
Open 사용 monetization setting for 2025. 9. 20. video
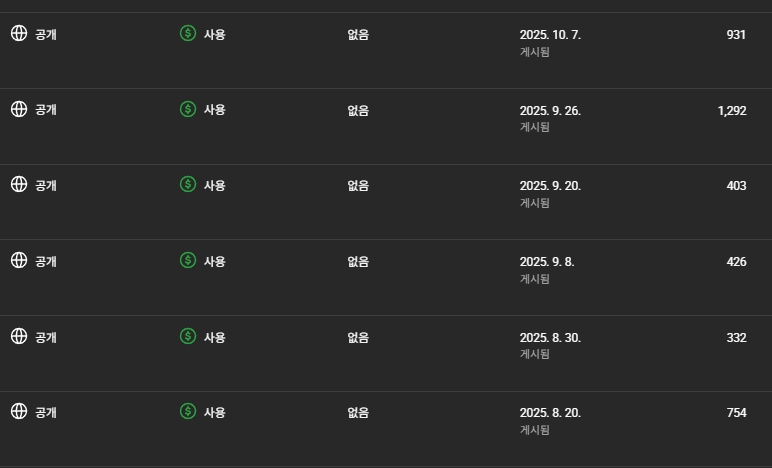pos(214,185)
